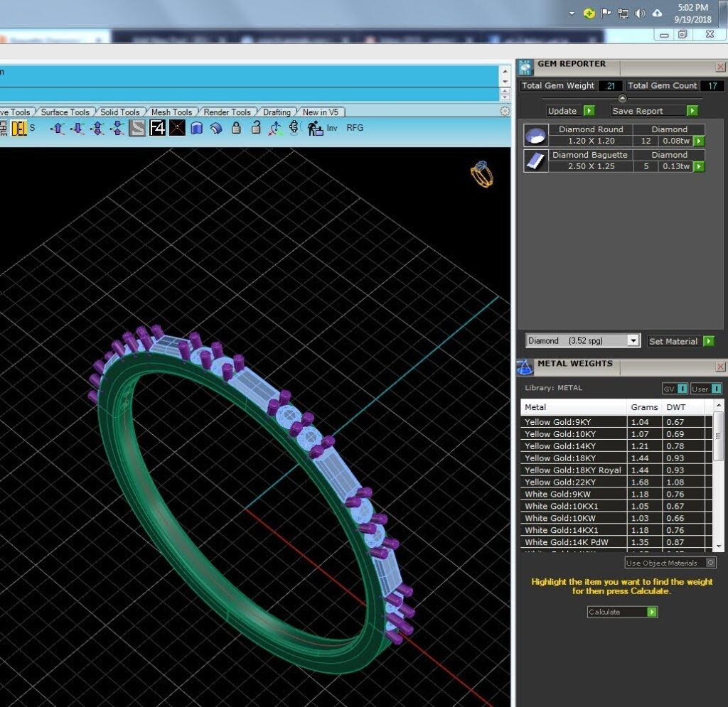The width and height of the screenshot is (728, 707).
Task: Select the Diamond Round gem thumbnail
Action: coord(536,136)
